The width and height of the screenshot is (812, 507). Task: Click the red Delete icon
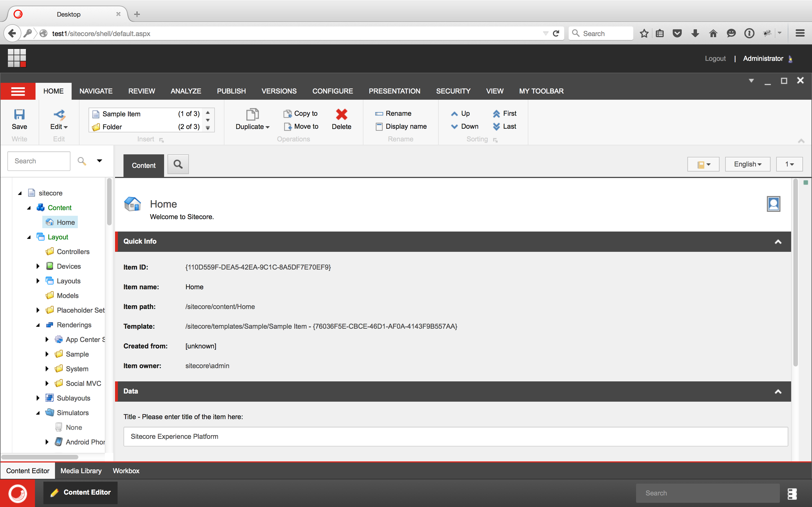tap(341, 115)
